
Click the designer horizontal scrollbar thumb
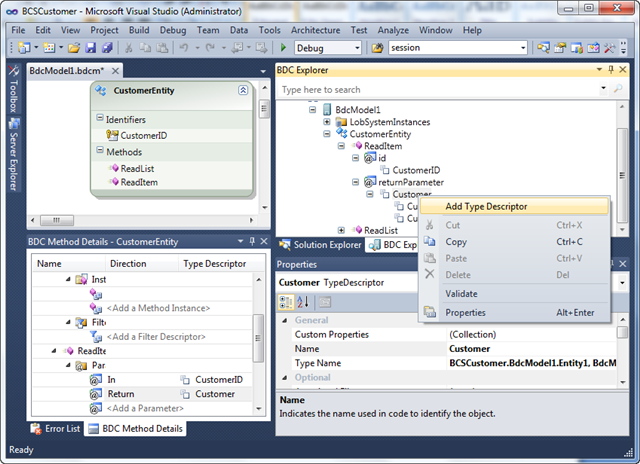[57, 220]
